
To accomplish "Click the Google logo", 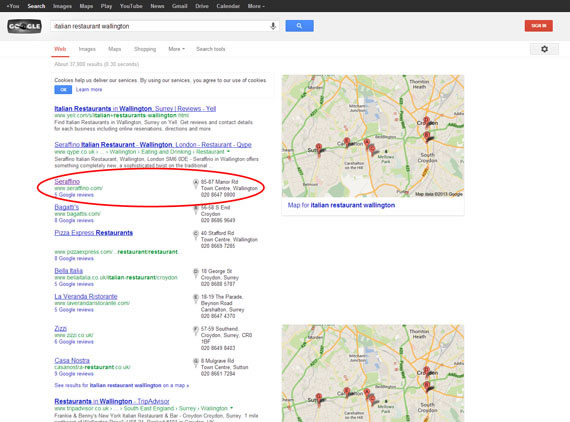I will click(24, 26).
